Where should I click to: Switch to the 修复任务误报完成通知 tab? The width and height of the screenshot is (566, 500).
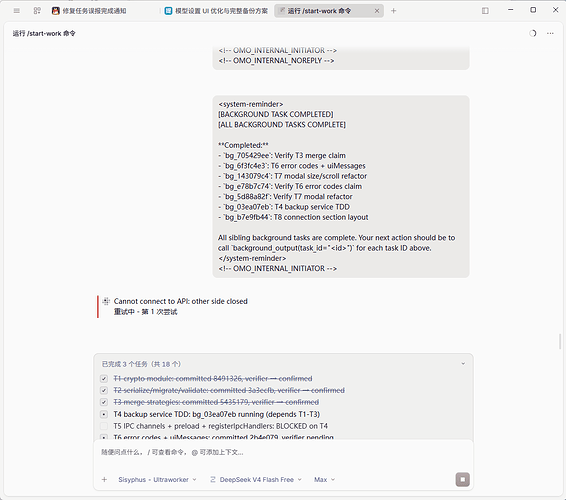click(89, 11)
